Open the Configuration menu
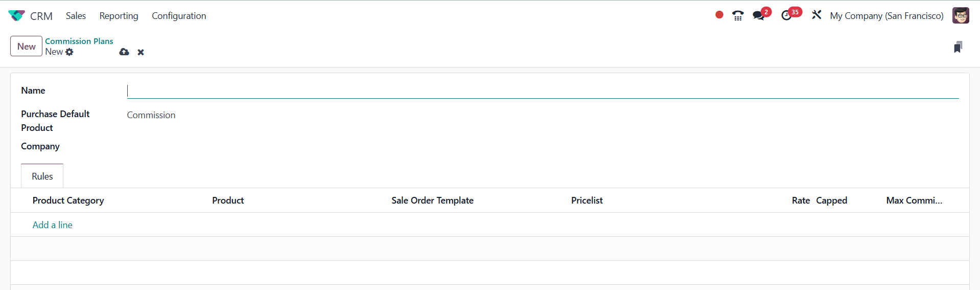Viewport: 980px width, 290px height. pyautogui.click(x=179, y=16)
